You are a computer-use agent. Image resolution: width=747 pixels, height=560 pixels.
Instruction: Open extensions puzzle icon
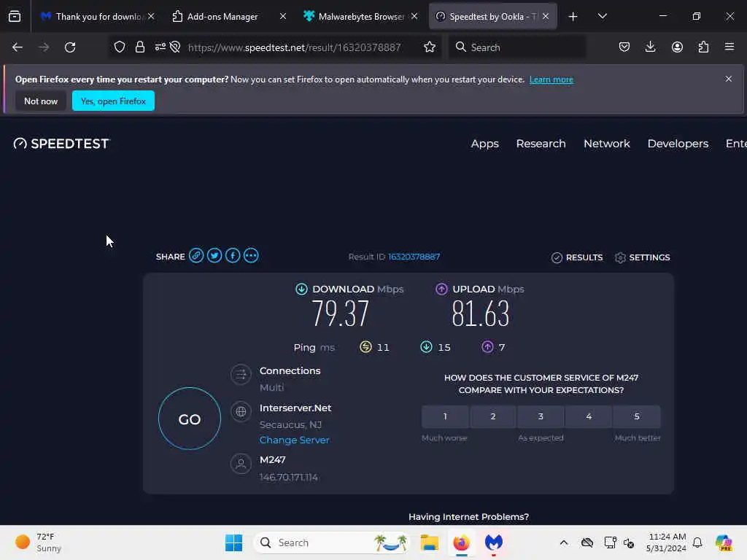(x=704, y=47)
